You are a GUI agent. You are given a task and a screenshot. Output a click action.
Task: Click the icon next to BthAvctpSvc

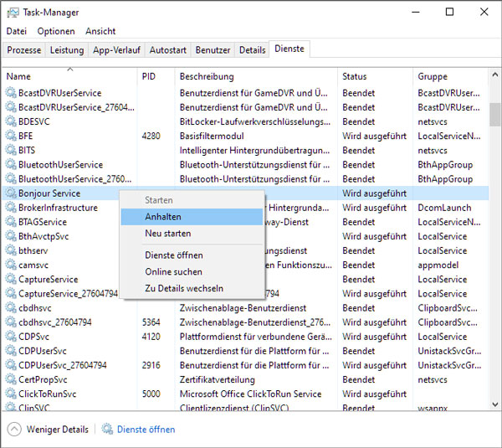11,236
